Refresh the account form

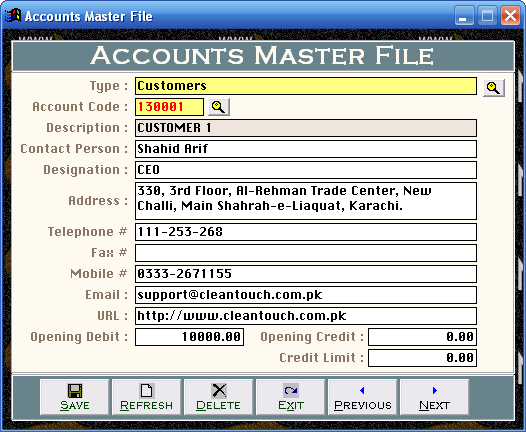[146, 397]
